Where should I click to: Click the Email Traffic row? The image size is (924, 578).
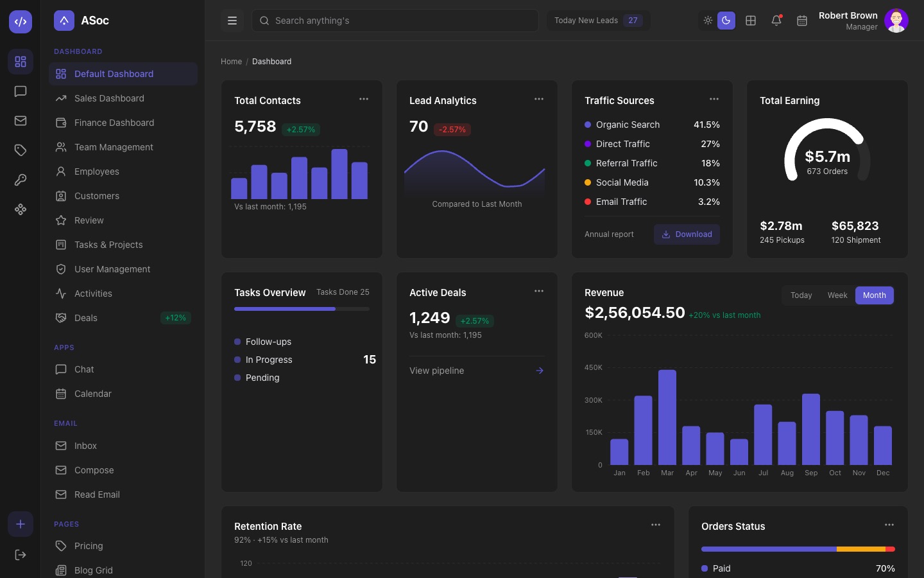pos(652,202)
